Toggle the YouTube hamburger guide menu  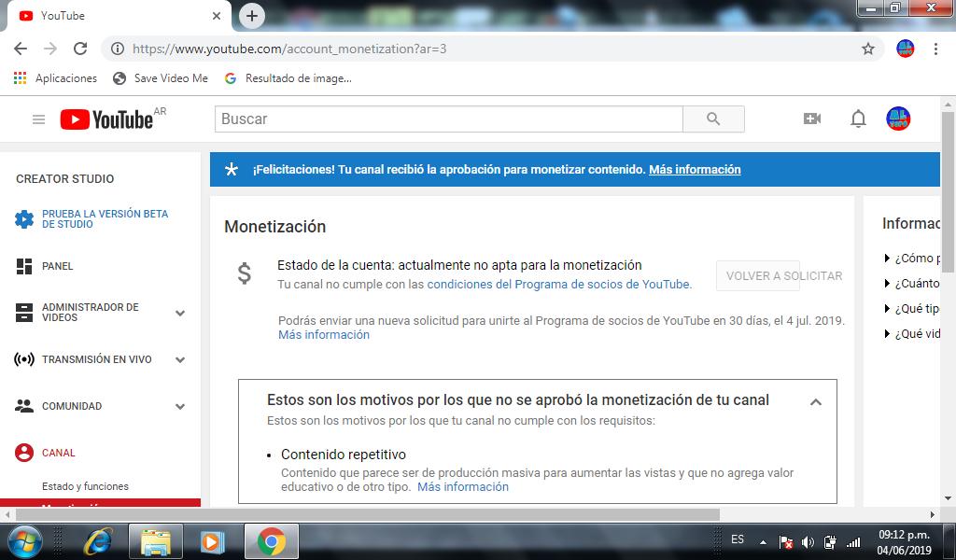coord(38,119)
